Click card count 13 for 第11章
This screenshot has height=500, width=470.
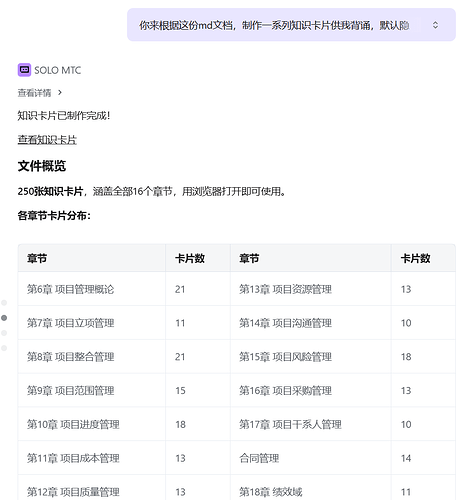[x=180, y=458]
